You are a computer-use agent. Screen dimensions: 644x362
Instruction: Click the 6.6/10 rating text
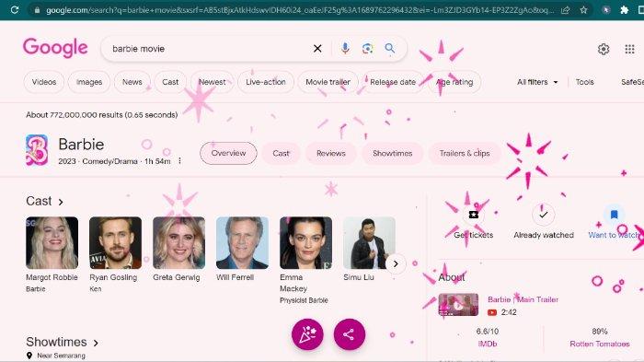tap(488, 332)
